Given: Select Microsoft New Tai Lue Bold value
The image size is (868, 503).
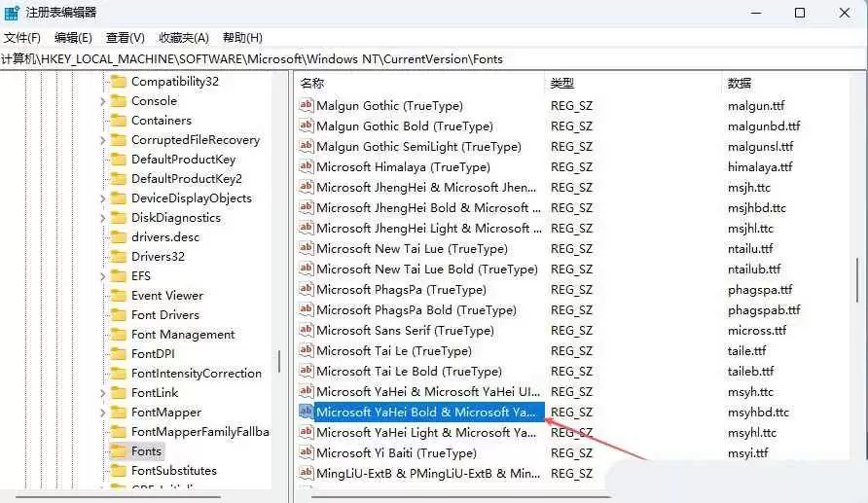Looking at the screenshot, I should point(427,269).
